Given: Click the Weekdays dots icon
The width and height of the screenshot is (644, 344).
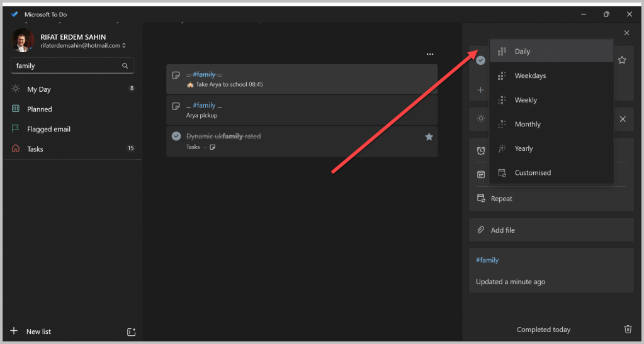Looking at the screenshot, I should point(502,75).
